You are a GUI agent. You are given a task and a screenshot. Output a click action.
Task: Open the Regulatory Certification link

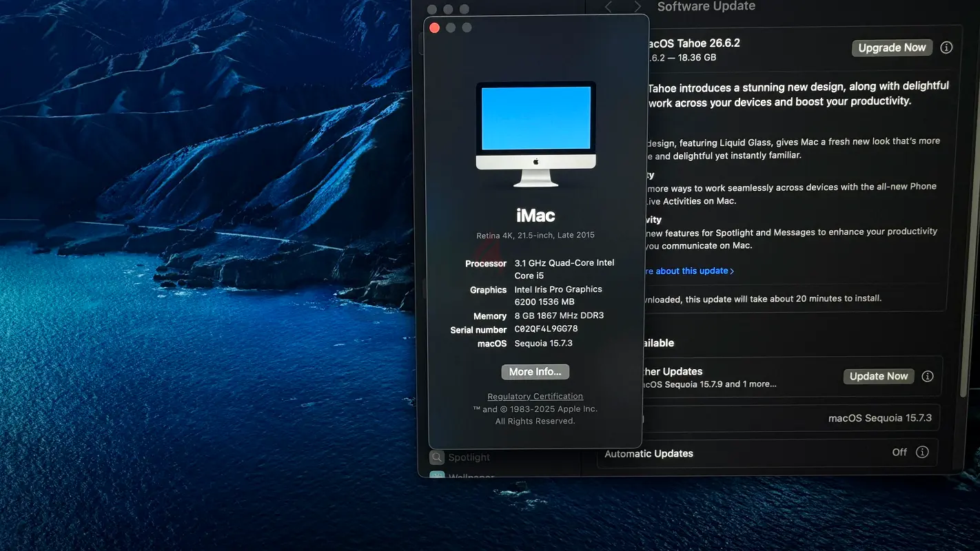pos(535,397)
